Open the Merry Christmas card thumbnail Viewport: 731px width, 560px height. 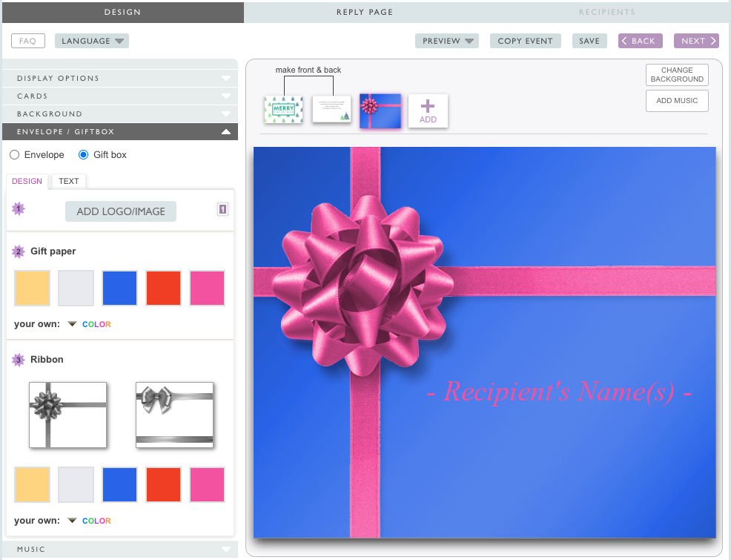coord(283,110)
